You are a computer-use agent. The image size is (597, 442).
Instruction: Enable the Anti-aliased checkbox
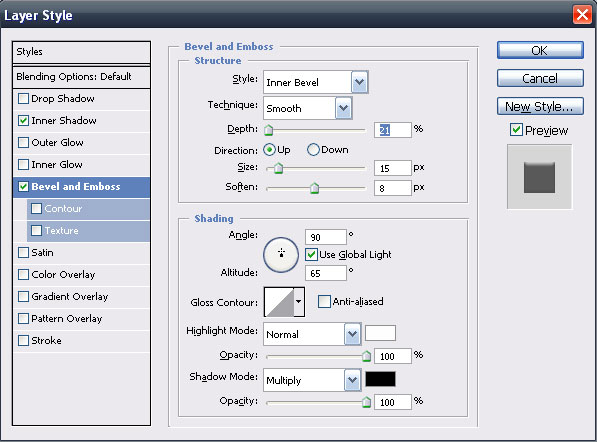(x=324, y=302)
